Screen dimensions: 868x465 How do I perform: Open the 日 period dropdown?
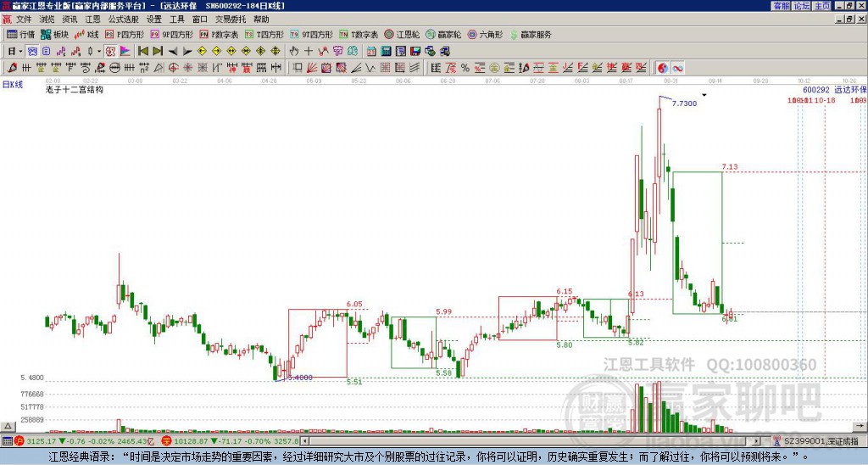15,51
